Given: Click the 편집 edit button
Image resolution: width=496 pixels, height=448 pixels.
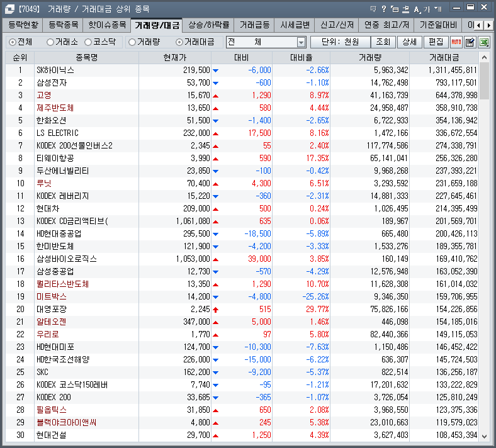Looking at the screenshot, I should [x=436, y=42].
